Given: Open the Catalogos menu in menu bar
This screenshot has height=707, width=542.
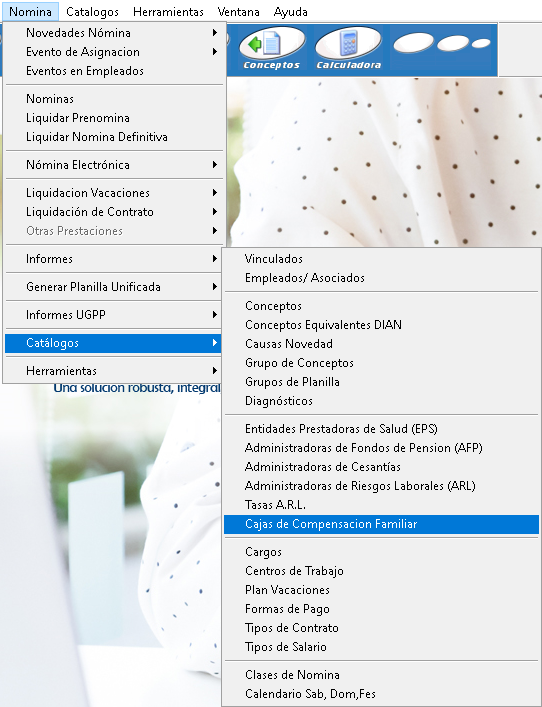Looking at the screenshot, I should pos(92,12).
